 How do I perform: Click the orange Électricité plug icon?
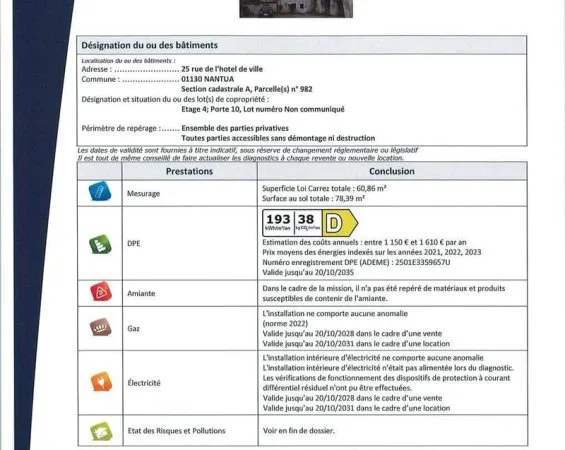101,382
